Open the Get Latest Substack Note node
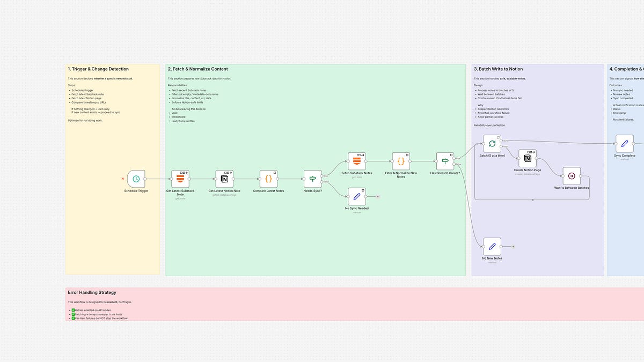This screenshot has width=644, height=362. point(180,179)
